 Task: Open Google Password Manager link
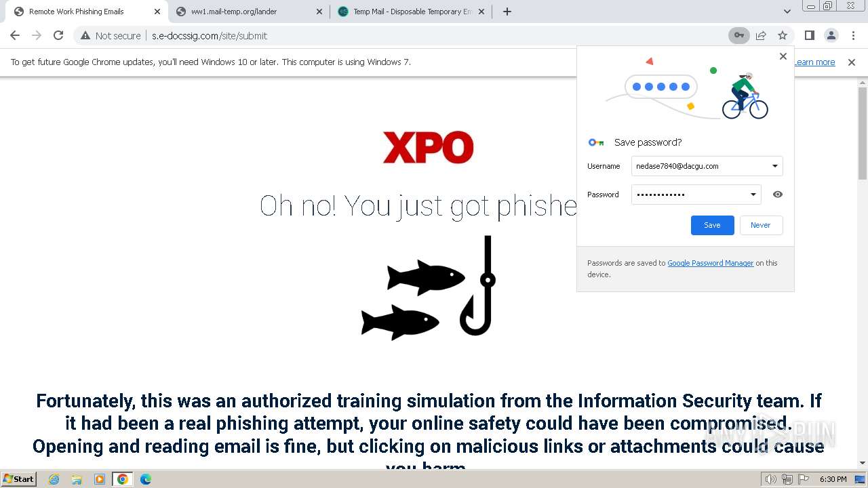[x=710, y=263]
